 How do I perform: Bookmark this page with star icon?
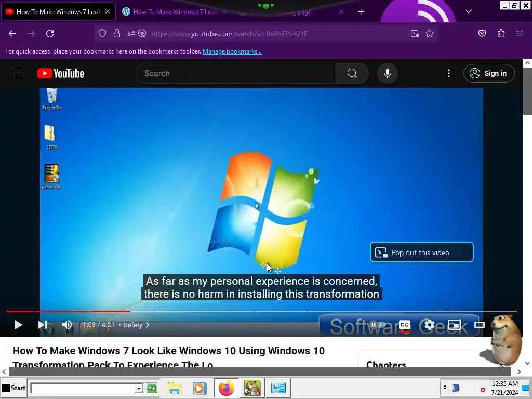(430, 33)
